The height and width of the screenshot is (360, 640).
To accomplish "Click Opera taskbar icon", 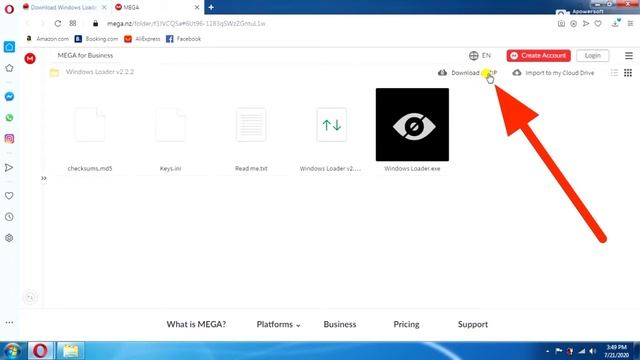I will [x=40, y=351].
